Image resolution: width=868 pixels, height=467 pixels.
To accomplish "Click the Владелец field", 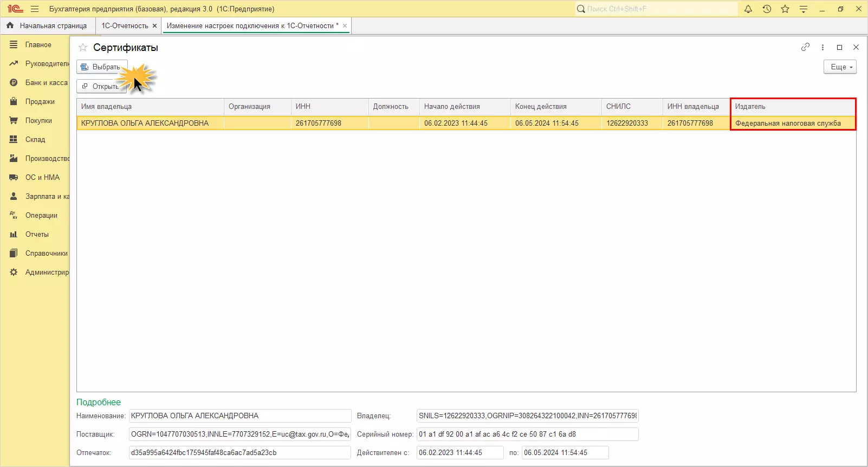I will click(x=528, y=416).
